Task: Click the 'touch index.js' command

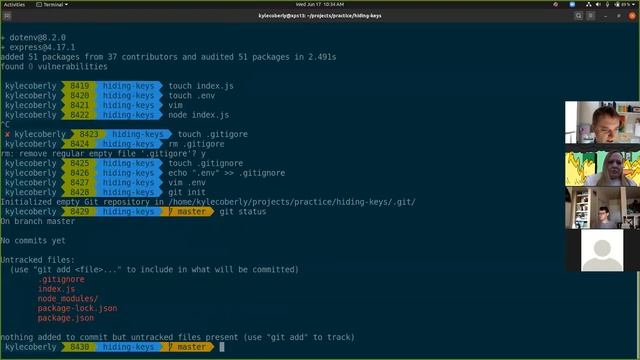Action: pos(201,86)
